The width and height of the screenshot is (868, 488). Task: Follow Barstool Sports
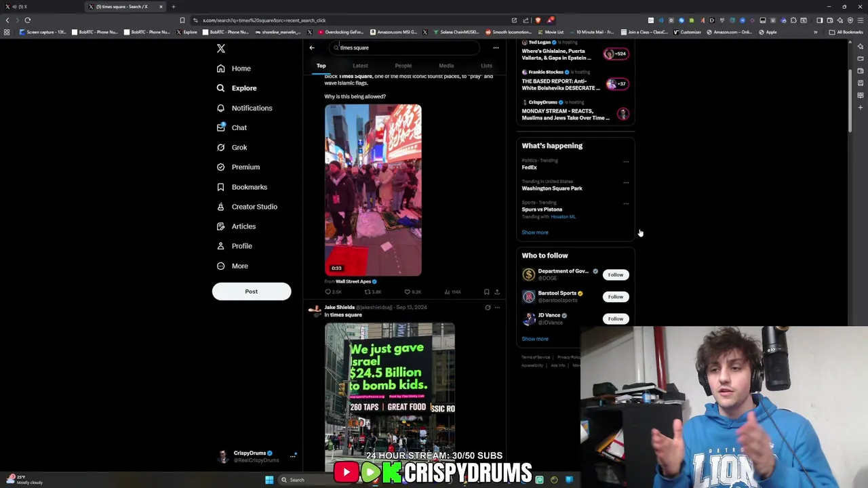coord(616,297)
